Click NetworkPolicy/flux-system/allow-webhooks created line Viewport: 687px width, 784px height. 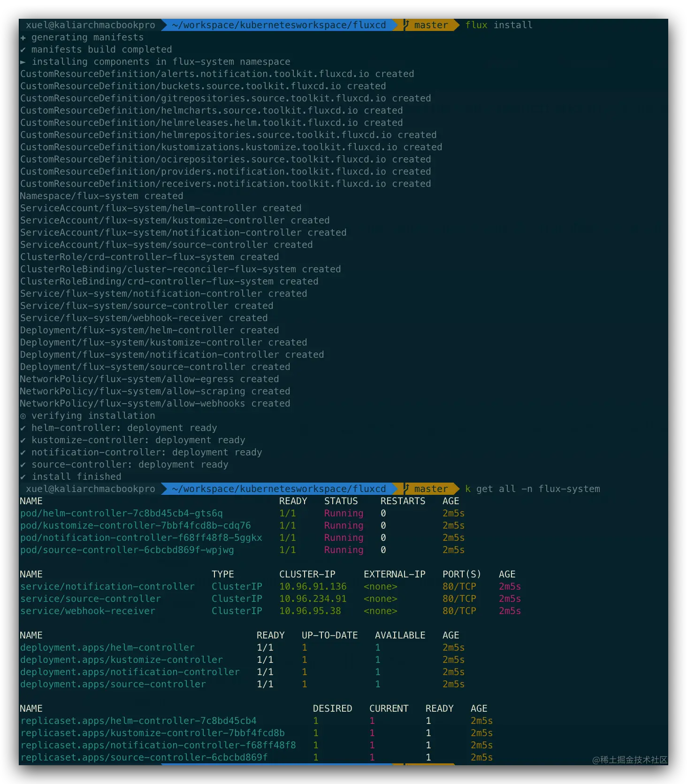point(155,403)
